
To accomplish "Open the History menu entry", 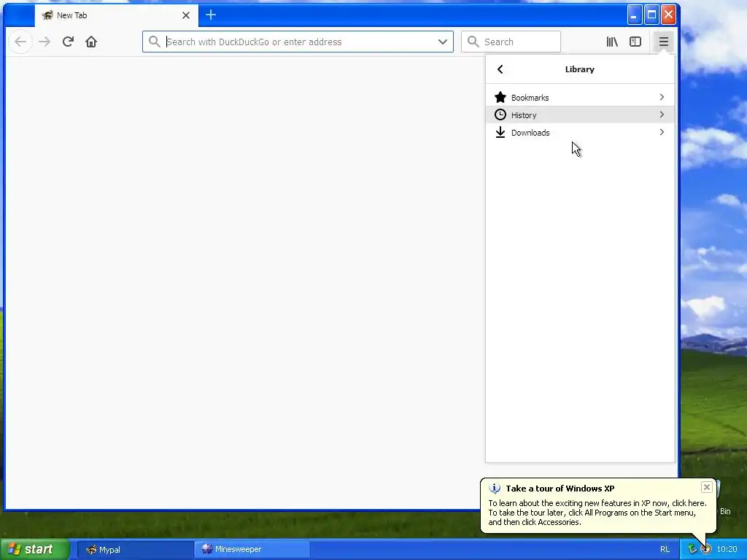I will (580, 114).
